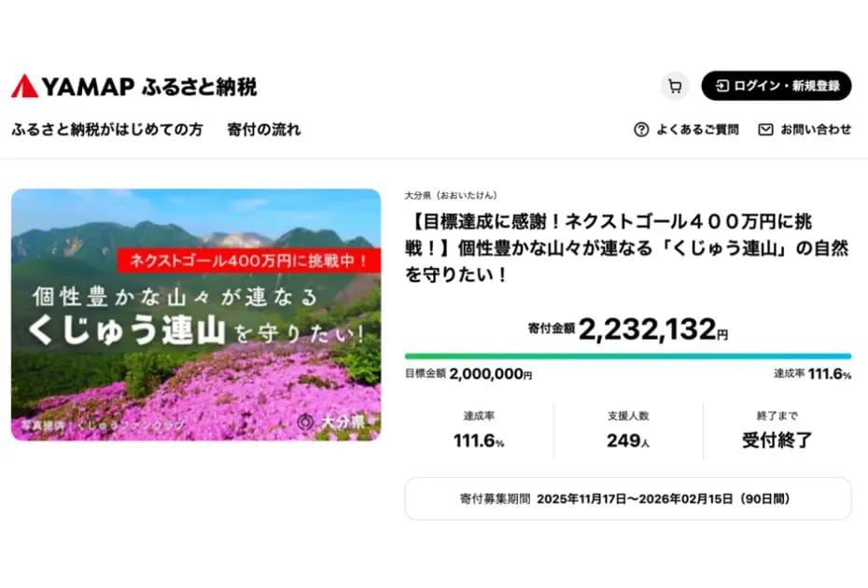Open the shopping cart

pos(674,86)
